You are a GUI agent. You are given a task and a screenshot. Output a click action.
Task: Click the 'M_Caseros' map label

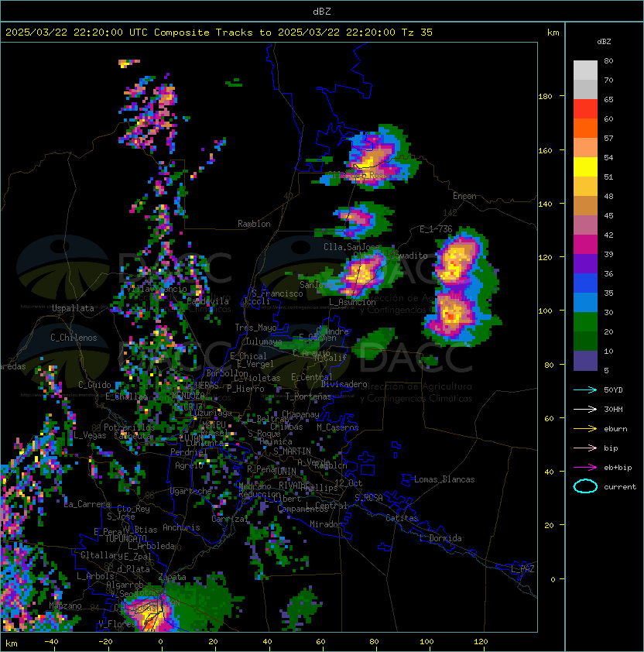pos(337,427)
